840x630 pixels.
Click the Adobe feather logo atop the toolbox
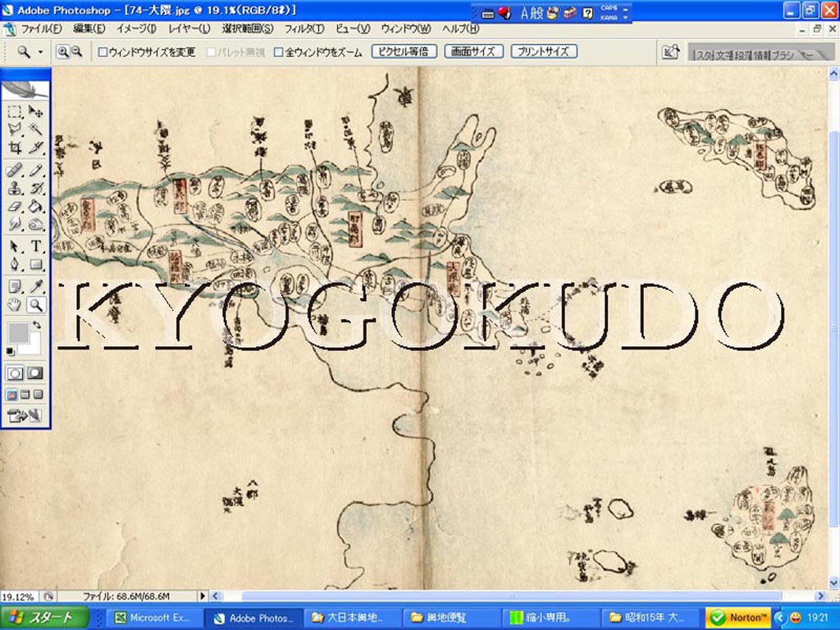click(x=25, y=89)
